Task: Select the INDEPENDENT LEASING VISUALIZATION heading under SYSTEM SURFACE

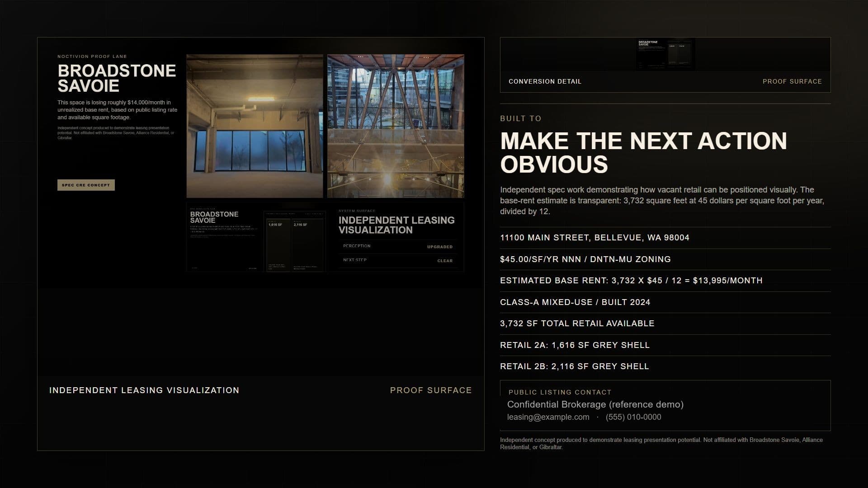Action: point(396,225)
